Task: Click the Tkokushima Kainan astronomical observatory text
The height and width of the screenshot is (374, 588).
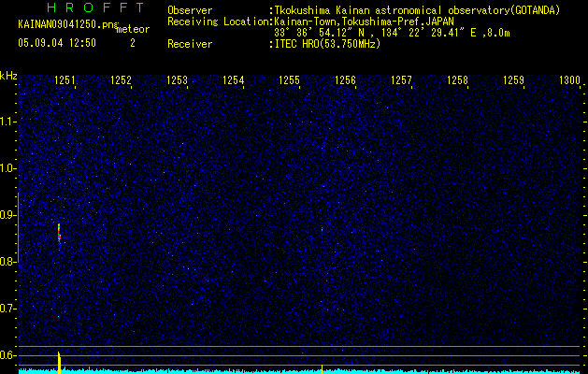Action: coord(417,11)
